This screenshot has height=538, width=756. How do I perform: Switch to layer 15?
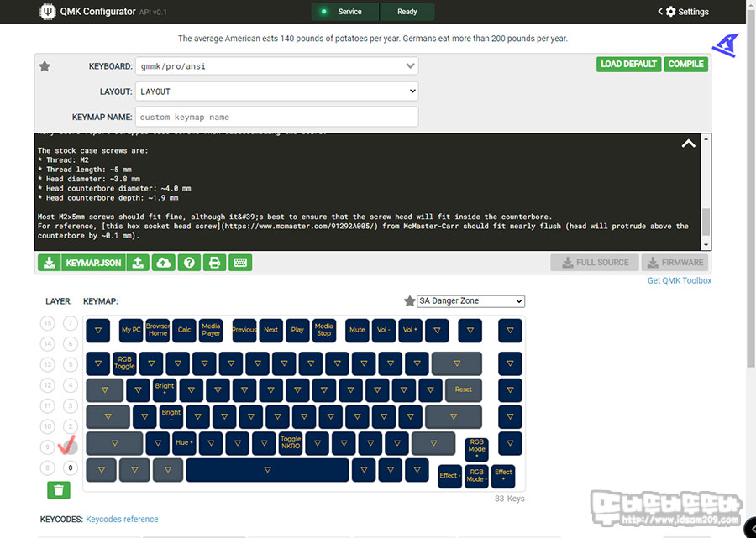tap(47, 322)
